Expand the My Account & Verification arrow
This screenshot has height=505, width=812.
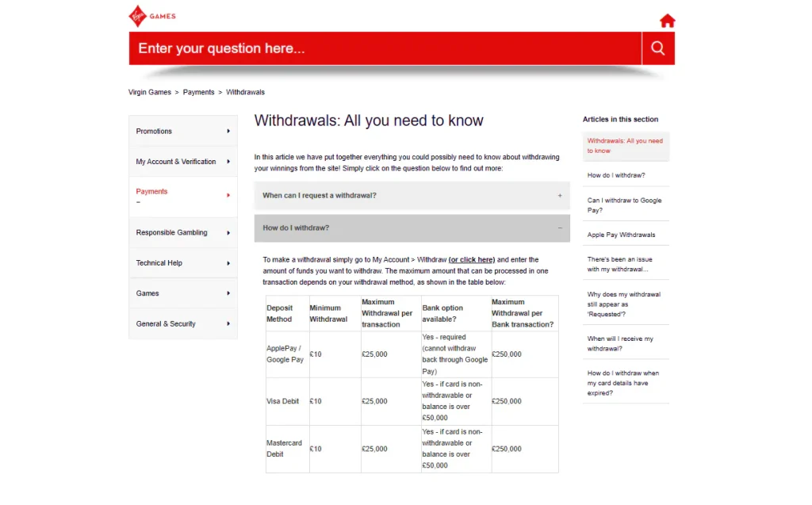[228, 162]
